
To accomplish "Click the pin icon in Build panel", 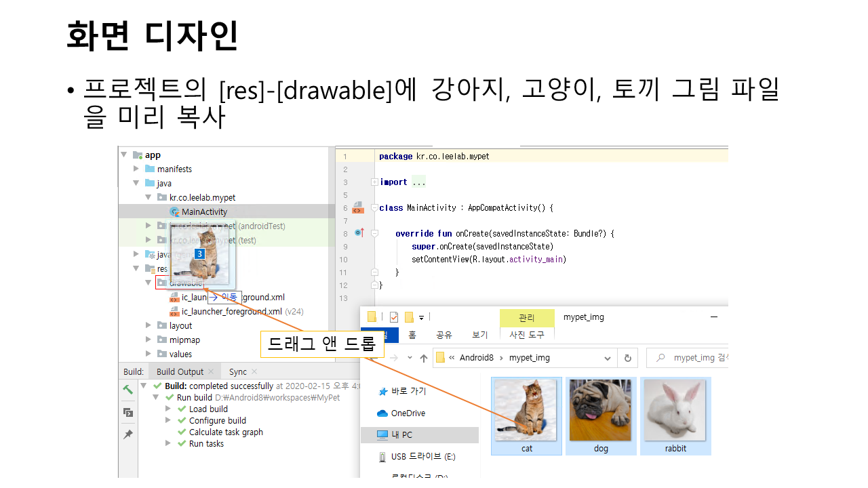I will point(127,434).
